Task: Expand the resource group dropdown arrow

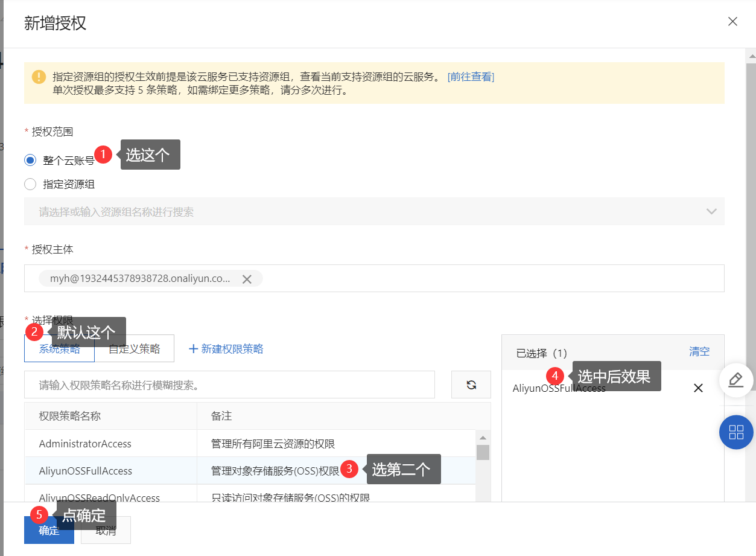Action: click(711, 212)
